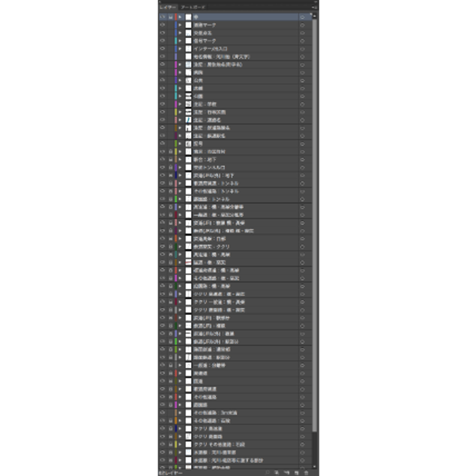Select the インター出入口 layer row
The image size is (476, 476).
(235, 49)
